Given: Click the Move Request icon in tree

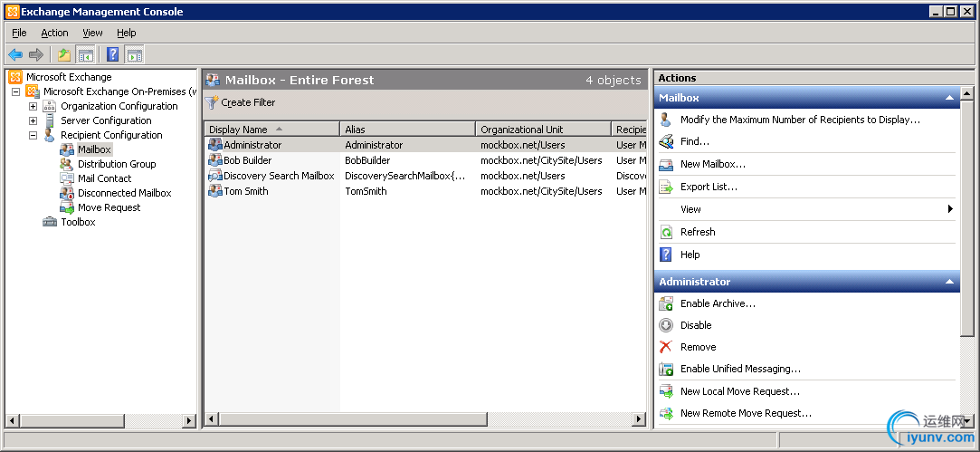Looking at the screenshot, I should coord(67,207).
